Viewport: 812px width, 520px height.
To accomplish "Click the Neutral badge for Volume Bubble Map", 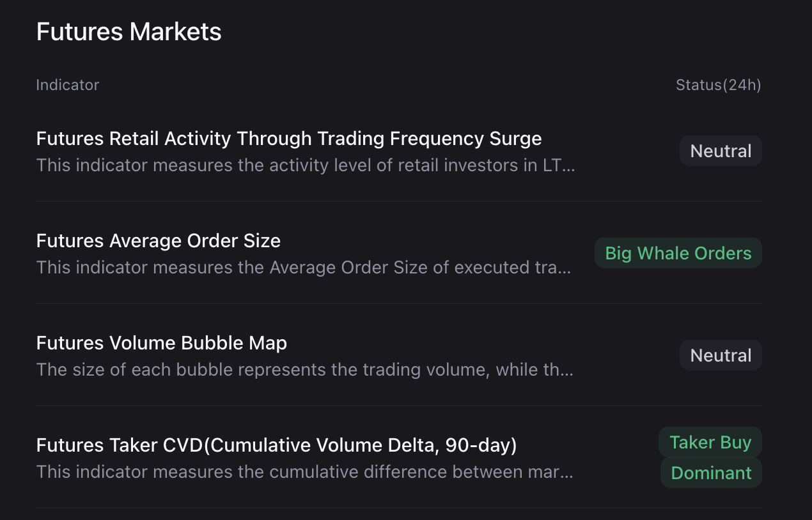I will [x=721, y=355].
